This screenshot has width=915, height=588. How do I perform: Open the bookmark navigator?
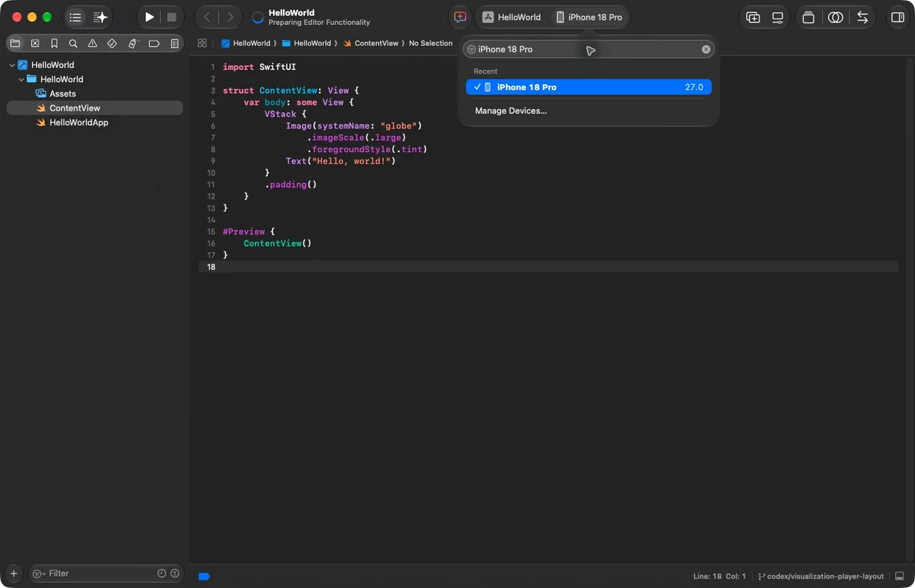pyautogui.click(x=54, y=44)
